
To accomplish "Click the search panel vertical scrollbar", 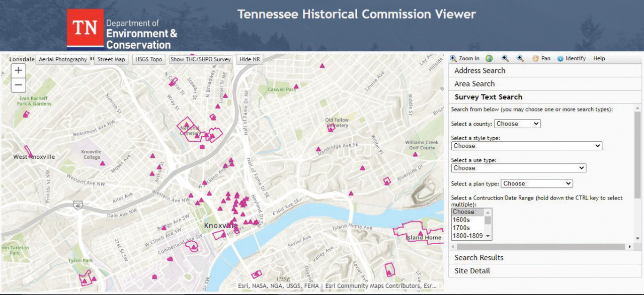I will click(x=638, y=155).
